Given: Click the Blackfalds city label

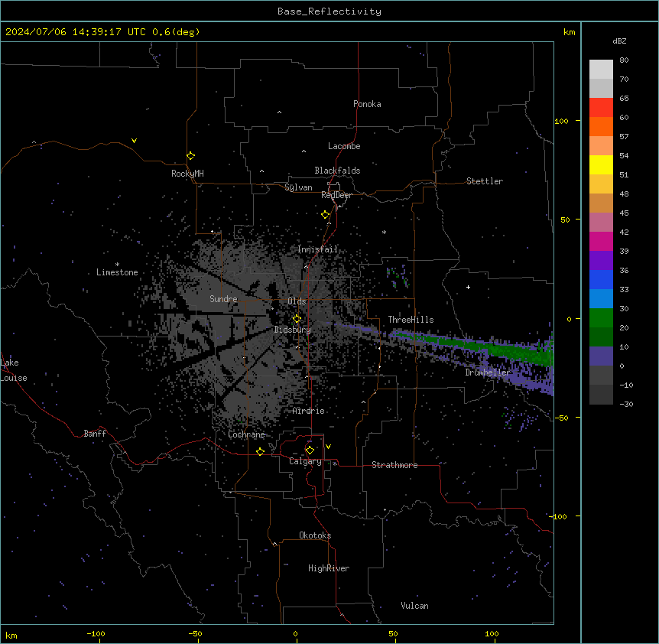Looking at the screenshot, I should pyautogui.click(x=337, y=171).
